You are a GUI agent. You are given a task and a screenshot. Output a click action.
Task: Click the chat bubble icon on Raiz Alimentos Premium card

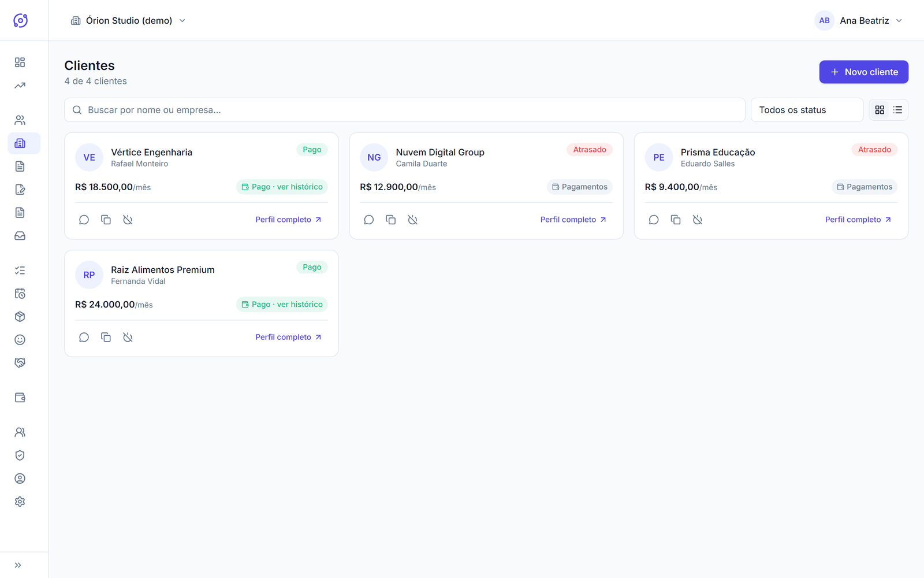tap(84, 337)
